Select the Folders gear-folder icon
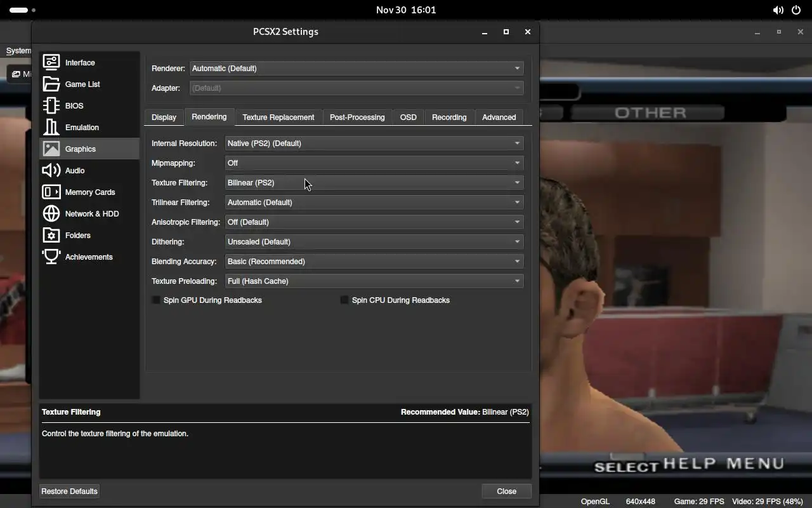812x508 pixels. point(51,235)
